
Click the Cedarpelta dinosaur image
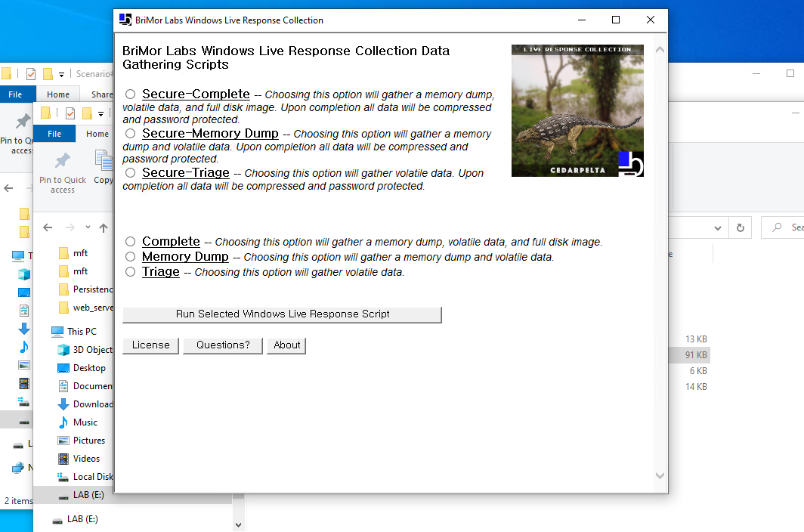click(577, 111)
